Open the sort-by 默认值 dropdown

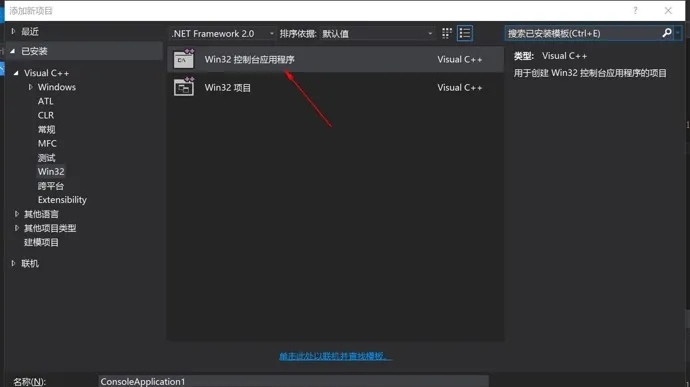(377, 33)
